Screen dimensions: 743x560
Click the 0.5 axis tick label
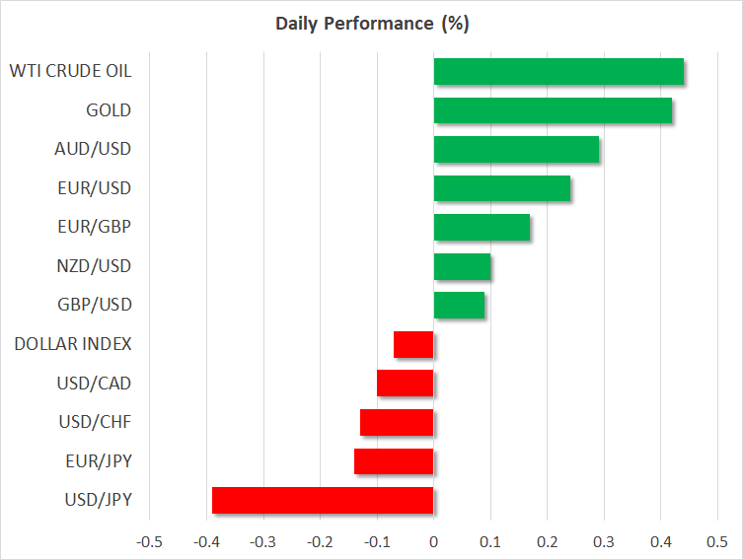[x=717, y=541]
